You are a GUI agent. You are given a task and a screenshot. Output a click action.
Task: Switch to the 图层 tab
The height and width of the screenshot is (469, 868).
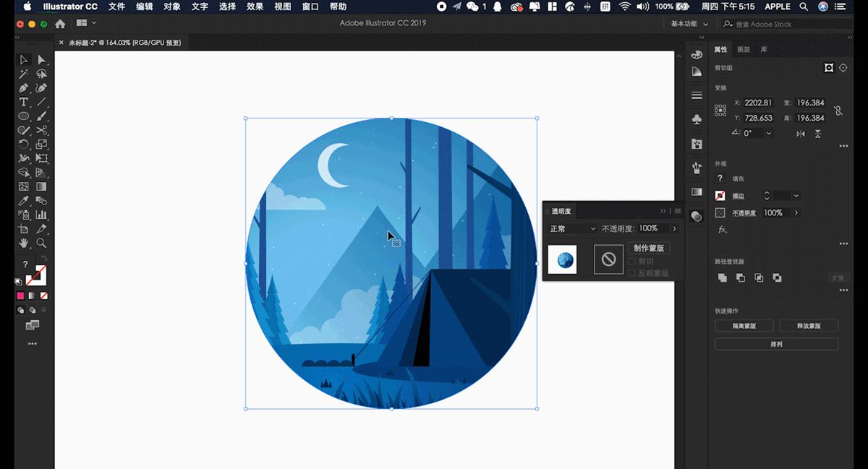pyautogui.click(x=744, y=50)
